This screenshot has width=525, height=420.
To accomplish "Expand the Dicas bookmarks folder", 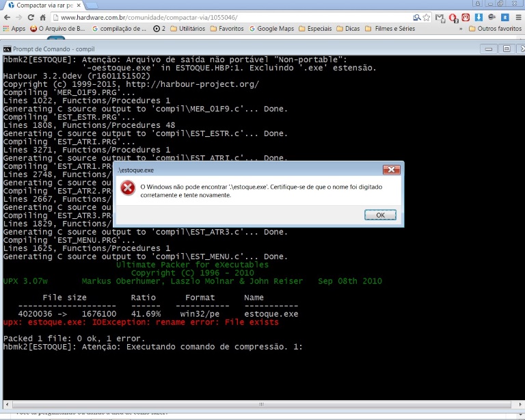I will point(348,29).
